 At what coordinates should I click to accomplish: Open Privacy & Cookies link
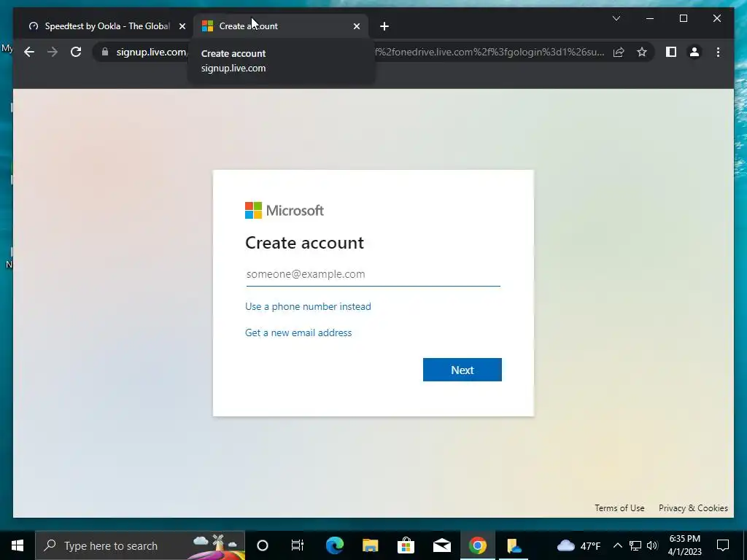[x=693, y=508]
